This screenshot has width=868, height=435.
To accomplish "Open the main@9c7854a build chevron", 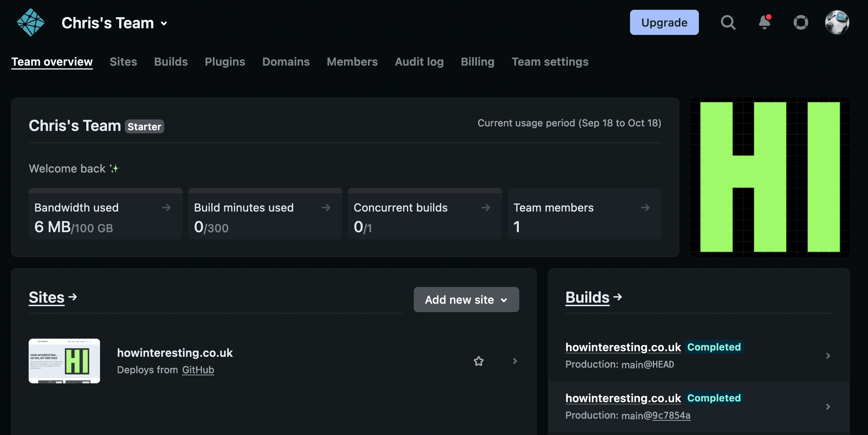I will 828,407.
